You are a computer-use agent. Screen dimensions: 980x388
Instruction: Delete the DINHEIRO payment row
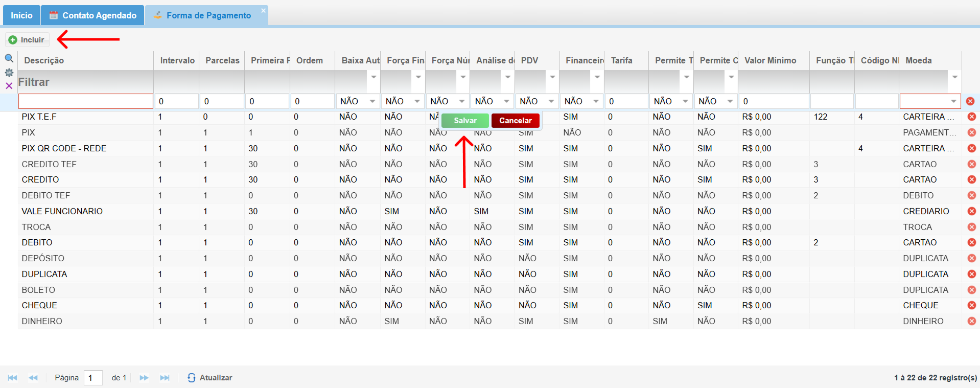click(971, 321)
